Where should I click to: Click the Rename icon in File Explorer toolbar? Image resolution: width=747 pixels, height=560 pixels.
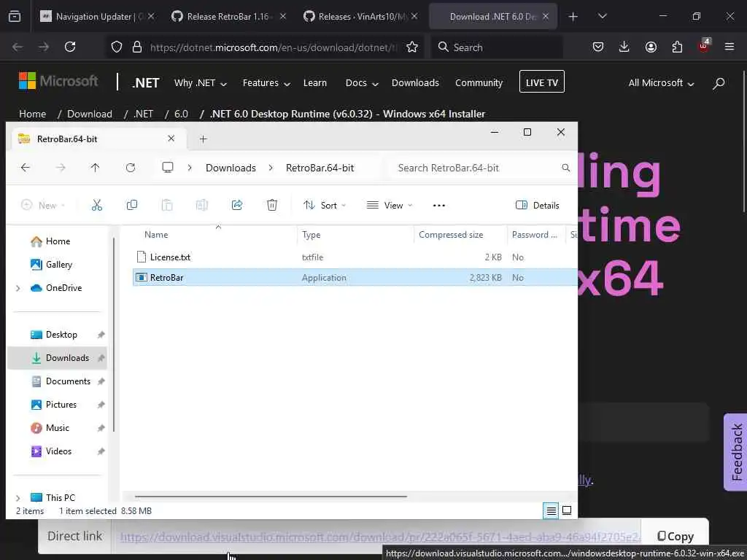point(201,205)
